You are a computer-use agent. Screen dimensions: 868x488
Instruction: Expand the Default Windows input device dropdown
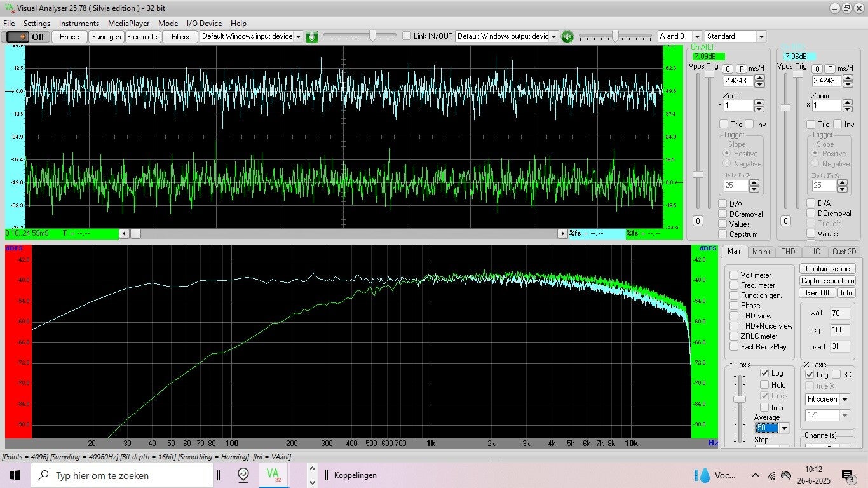pyautogui.click(x=298, y=37)
